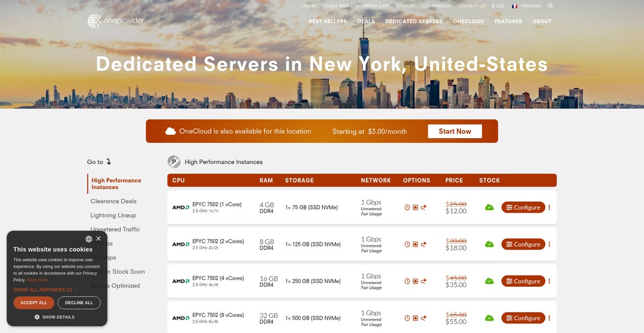Configure the EPYC 7502 2 vCores server

(523, 244)
